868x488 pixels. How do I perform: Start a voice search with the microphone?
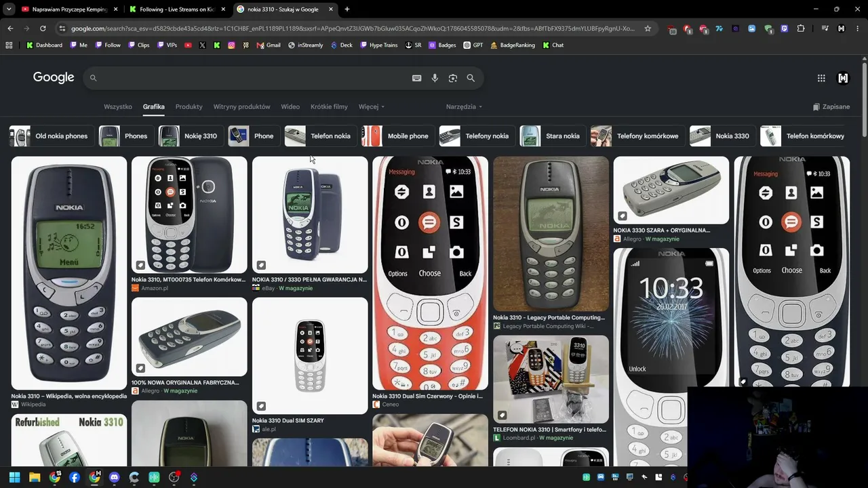[435, 78]
